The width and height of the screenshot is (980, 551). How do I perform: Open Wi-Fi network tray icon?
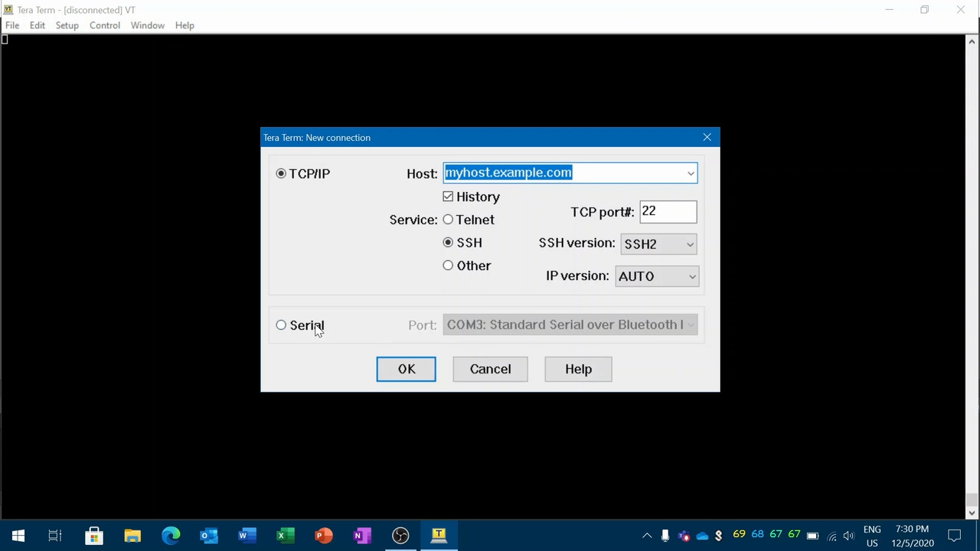pyautogui.click(x=831, y=536)
